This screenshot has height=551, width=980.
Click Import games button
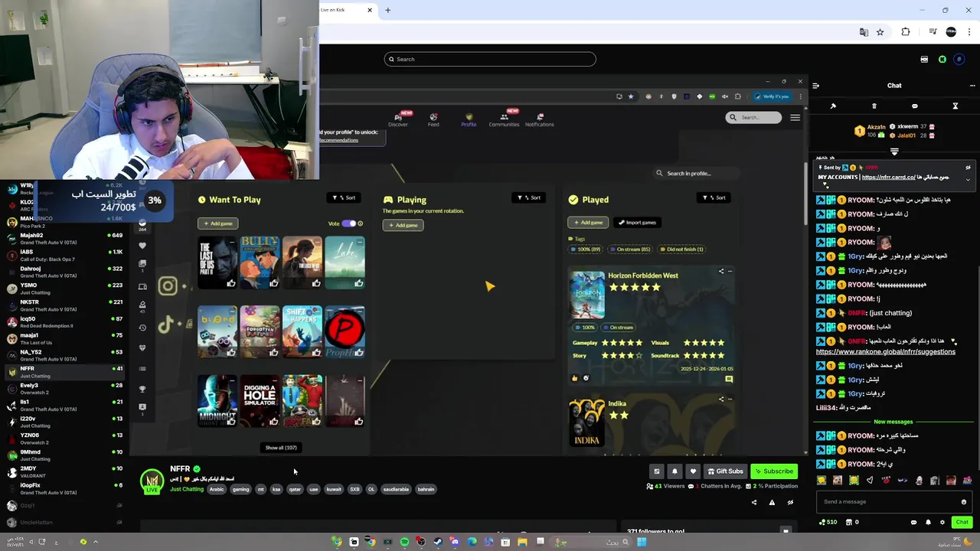tap(637, 222)
